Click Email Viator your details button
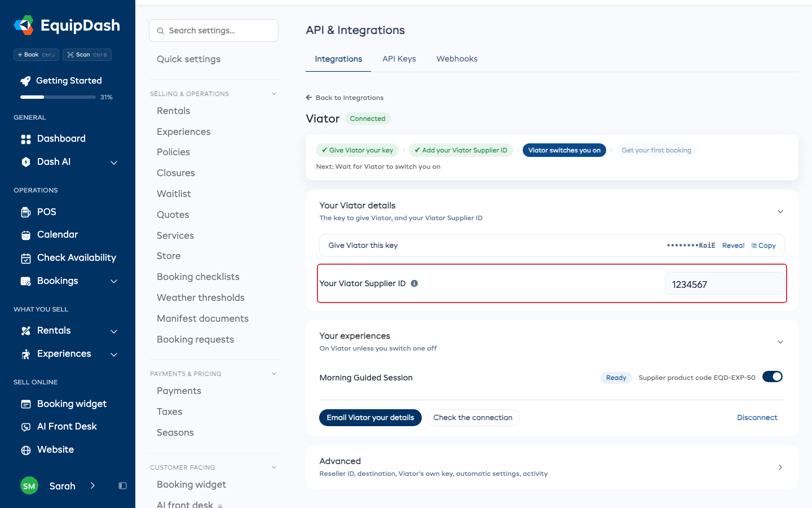 (x=370, y=418)
